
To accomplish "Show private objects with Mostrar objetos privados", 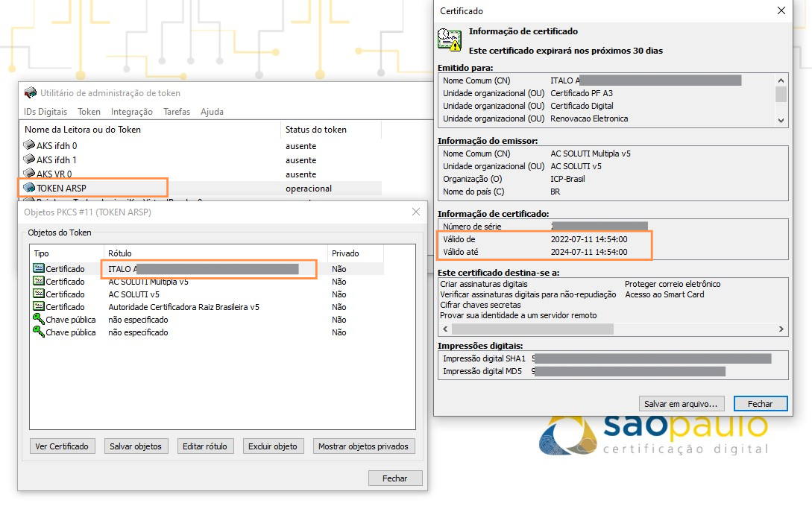I will 364,446.
